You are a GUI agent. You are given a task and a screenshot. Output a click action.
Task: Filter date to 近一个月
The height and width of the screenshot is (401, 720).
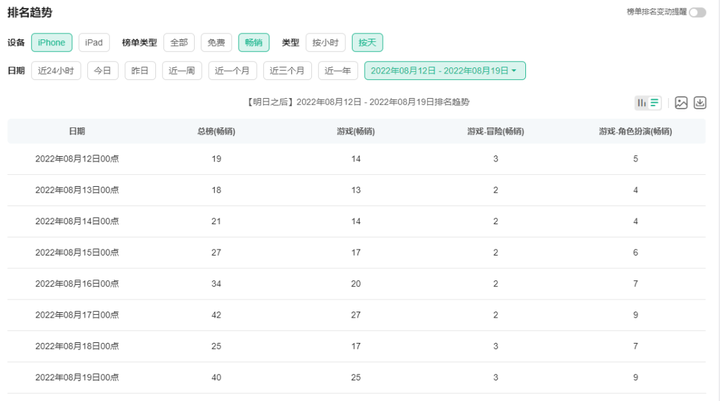[x=232, y=71]
